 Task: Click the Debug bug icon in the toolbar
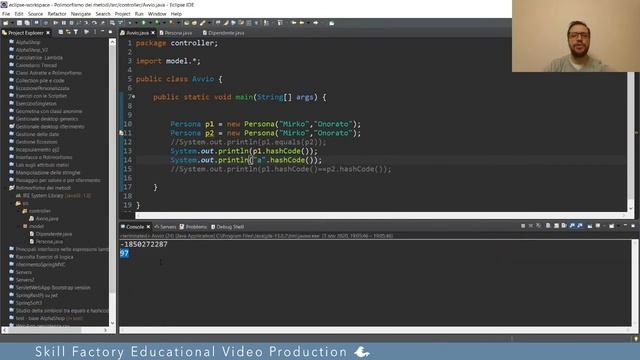tap(130, 23)
